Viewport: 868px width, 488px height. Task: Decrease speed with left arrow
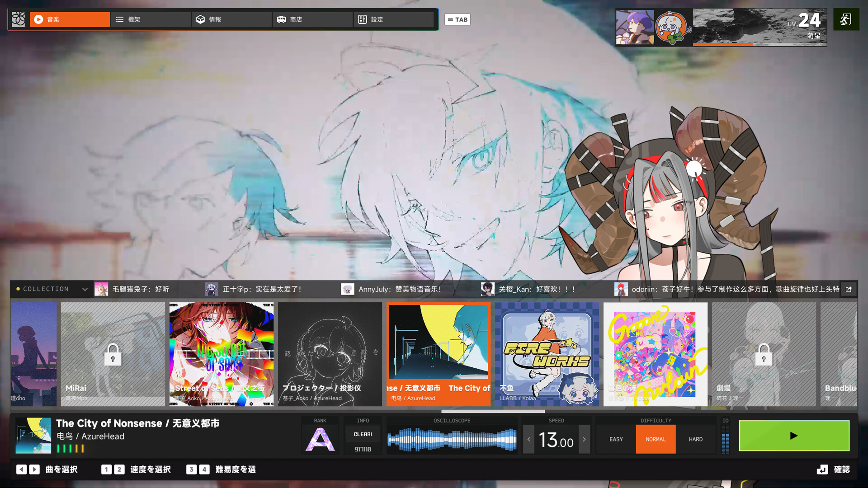[528, 439]
